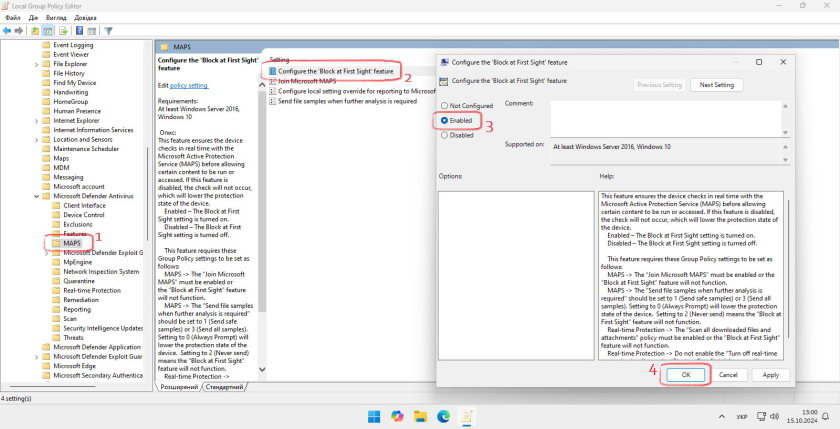
Task: Show hidden tray icons chevron
Action: [x=722, y=416]
